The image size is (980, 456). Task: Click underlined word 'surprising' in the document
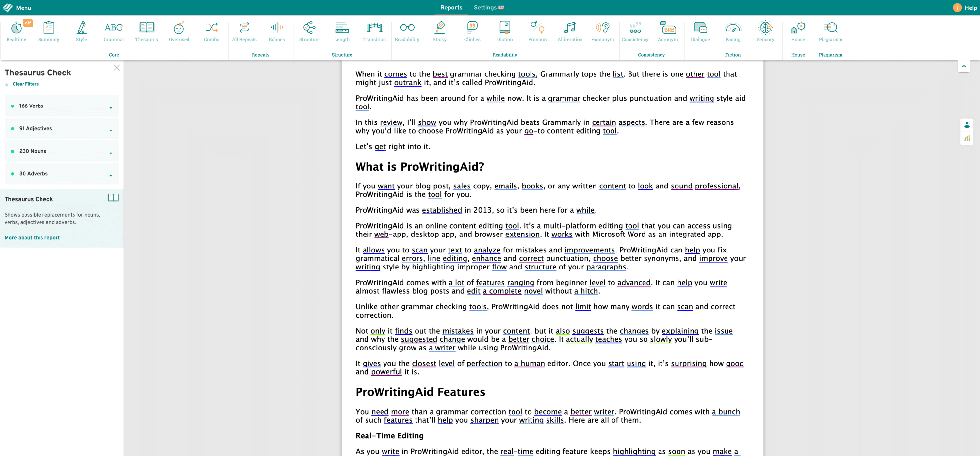click(x=688, y=363)
